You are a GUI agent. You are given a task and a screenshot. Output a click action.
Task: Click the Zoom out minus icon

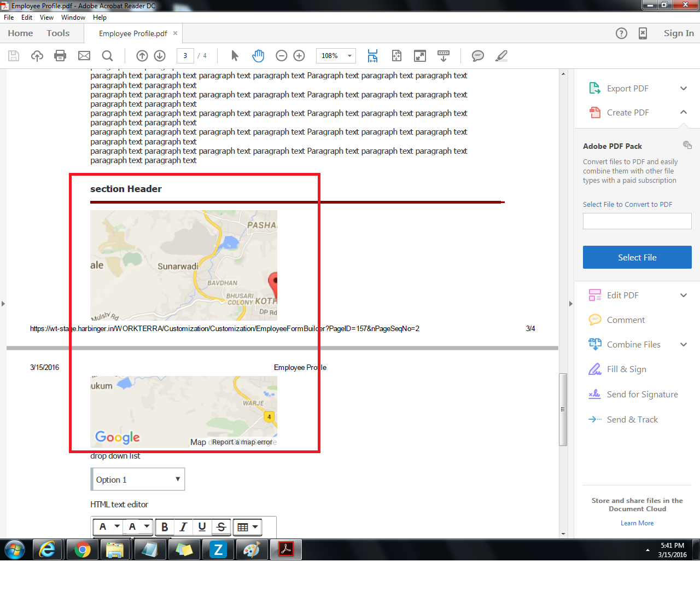pos(282,55)
